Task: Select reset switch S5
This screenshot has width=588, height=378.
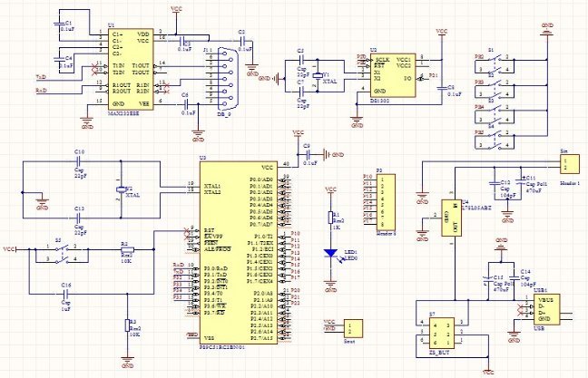Action: 63,254
